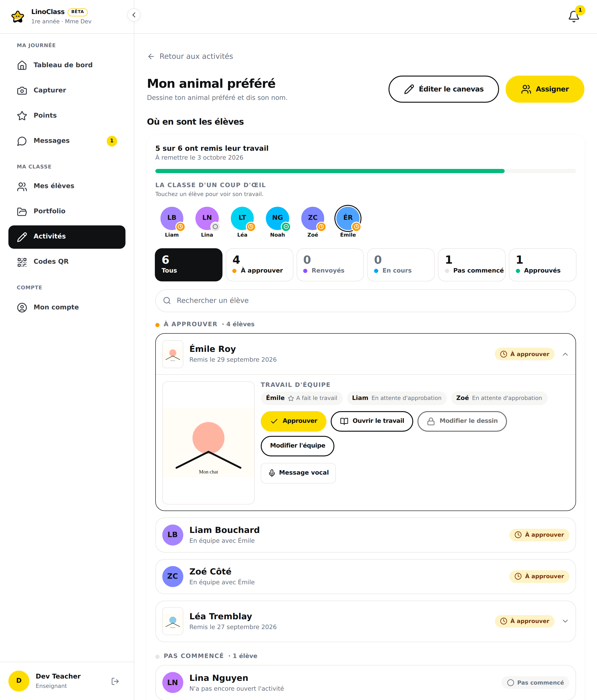
Task: Click the LinoClass star logo
Action: 17,16
